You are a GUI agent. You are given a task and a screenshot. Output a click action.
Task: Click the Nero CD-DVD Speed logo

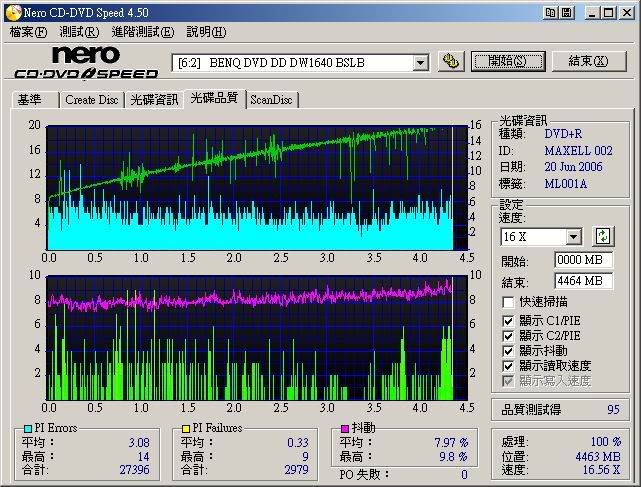click(x=86, y=62)
